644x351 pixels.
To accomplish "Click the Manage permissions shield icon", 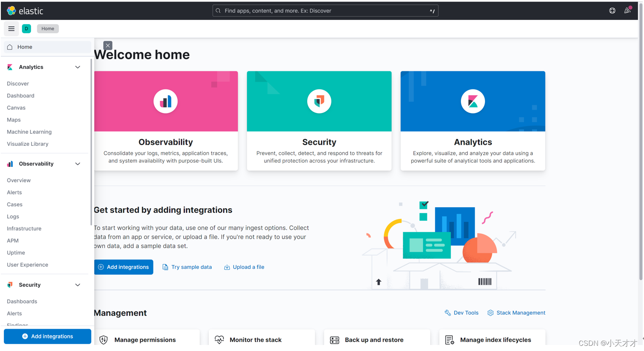I will pos(104,340).
